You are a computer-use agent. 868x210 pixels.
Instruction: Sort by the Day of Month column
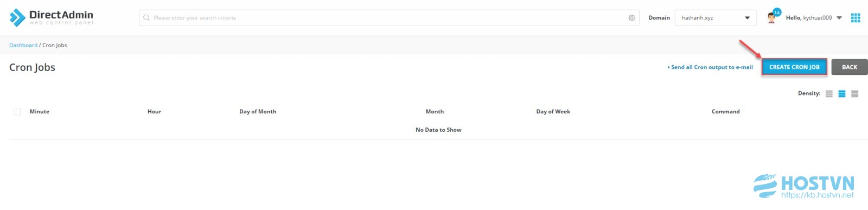[x=258, y=112]
